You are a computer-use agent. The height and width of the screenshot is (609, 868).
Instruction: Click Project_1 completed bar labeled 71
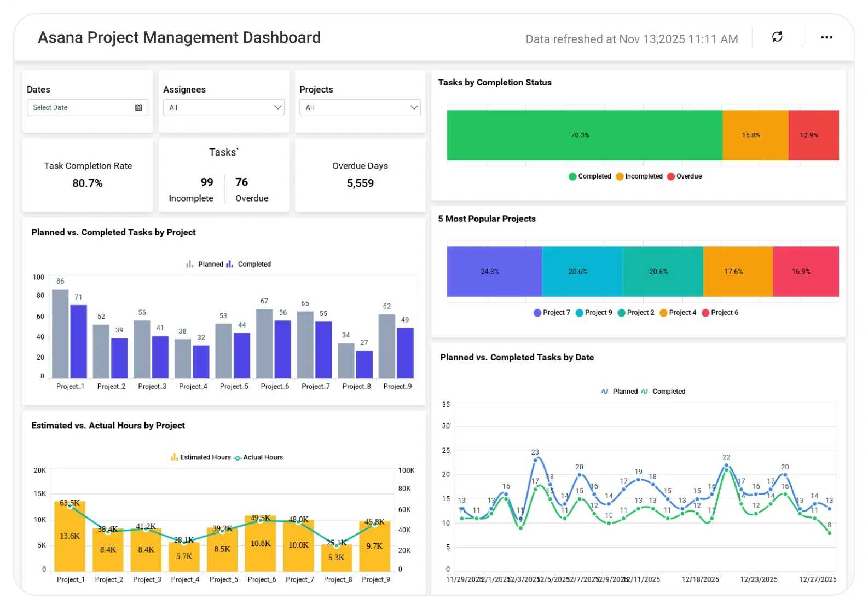pos(79,341)
